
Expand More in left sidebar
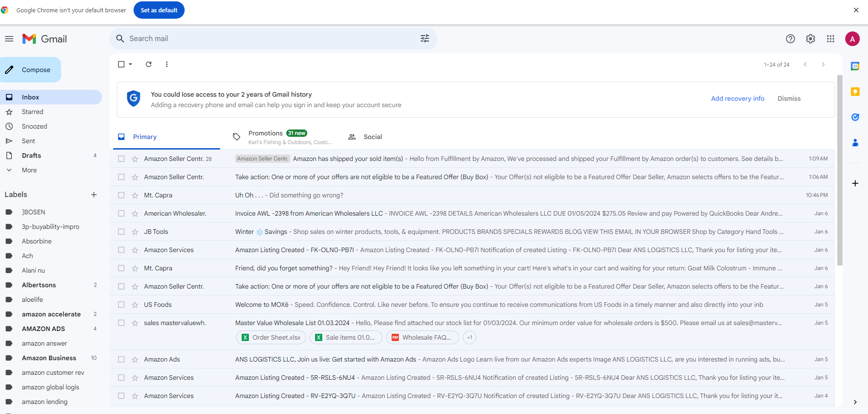pyautogui.click(x=29, y=170)
